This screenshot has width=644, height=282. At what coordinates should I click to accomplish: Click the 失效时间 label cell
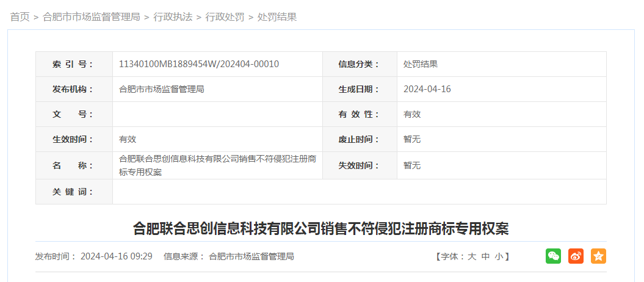pos(360,165)
